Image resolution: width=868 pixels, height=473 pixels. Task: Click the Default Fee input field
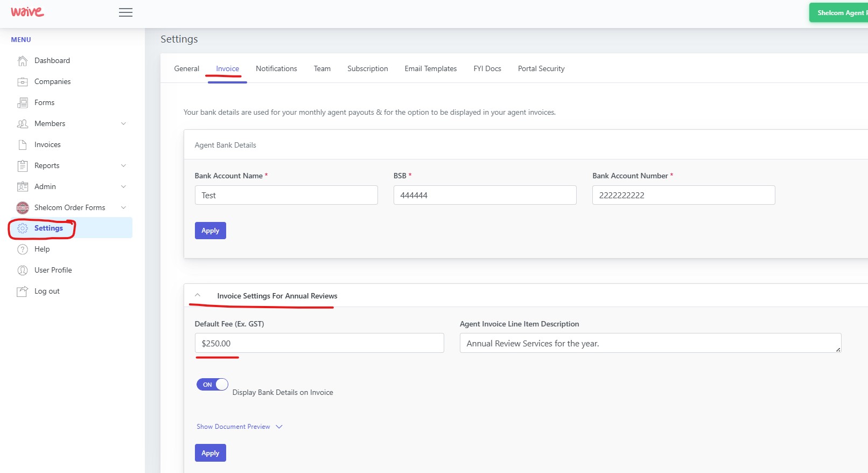coord(319,343)
